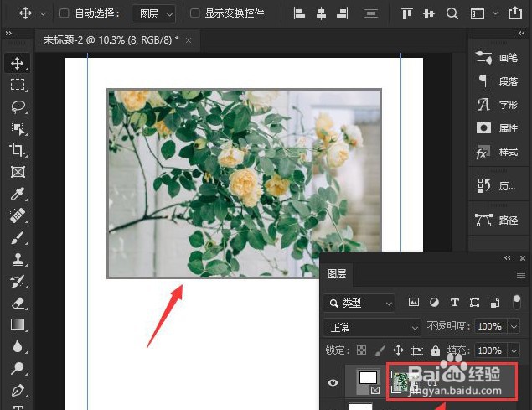This screenshot has height=410, width=532.
Task: Expand the workspace switcher arrow
Action: (495, 13)
